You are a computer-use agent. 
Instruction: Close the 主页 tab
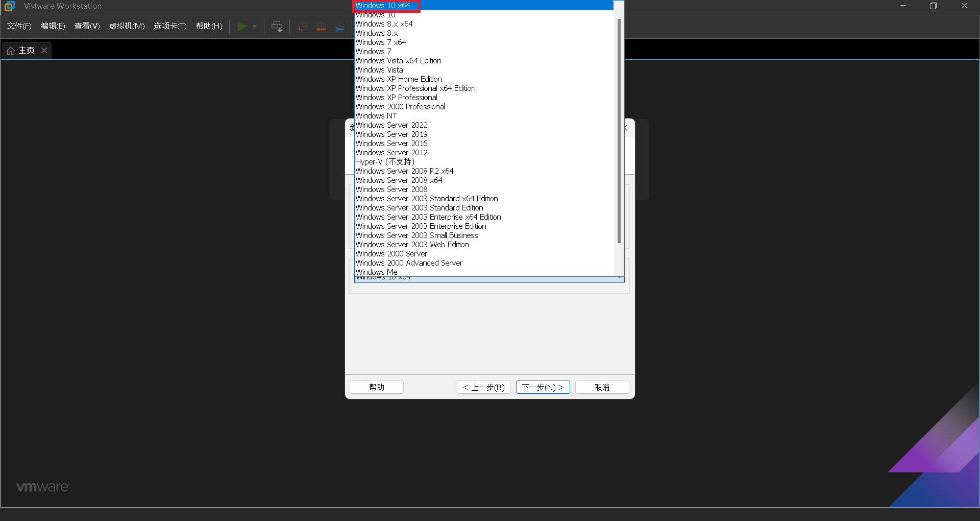(44, 50)
